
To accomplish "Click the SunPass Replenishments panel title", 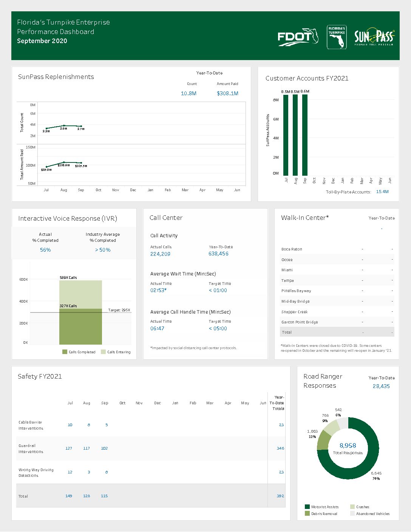I will pos(56,77).
